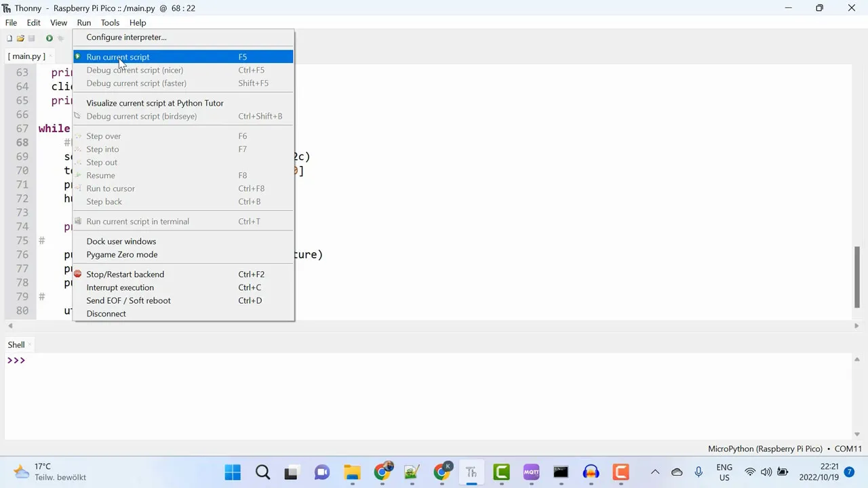This screenshot has width=868, height=488.
Task: Click the green Run toolbar icon
Action: [x=50, y=39]
